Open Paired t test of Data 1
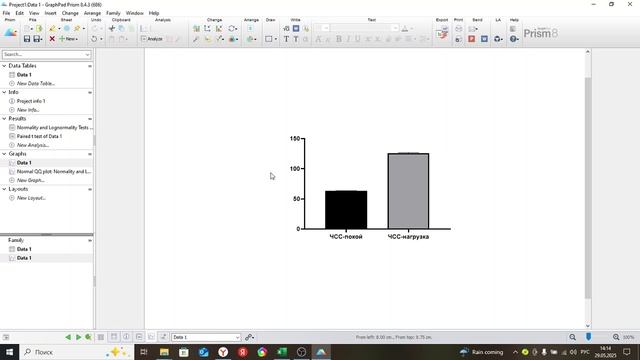This screenshot has height=360, width=640. point(39,136)
